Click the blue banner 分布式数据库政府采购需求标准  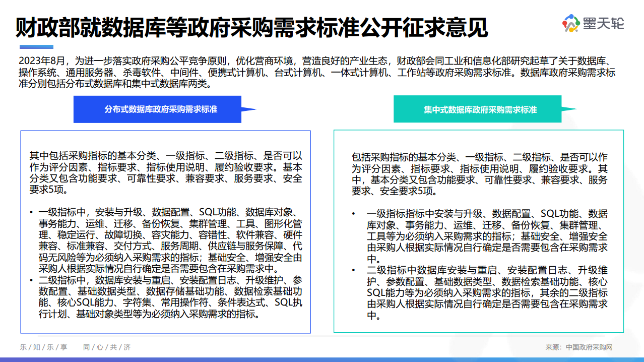(158, 109)
